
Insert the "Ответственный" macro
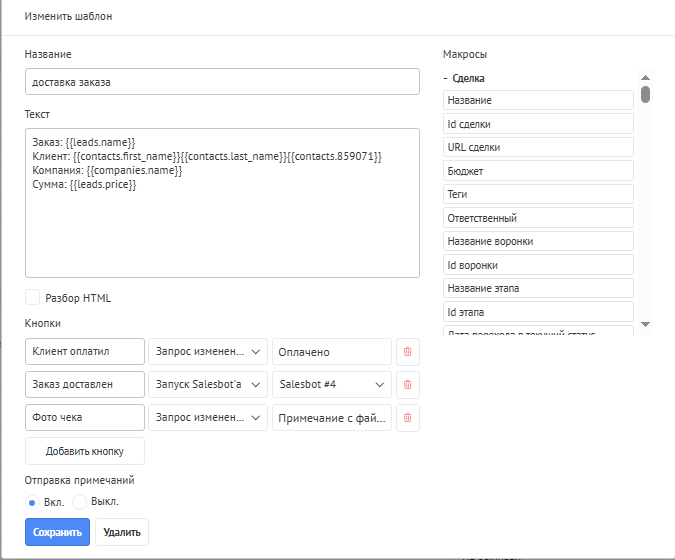pos(538,218)
